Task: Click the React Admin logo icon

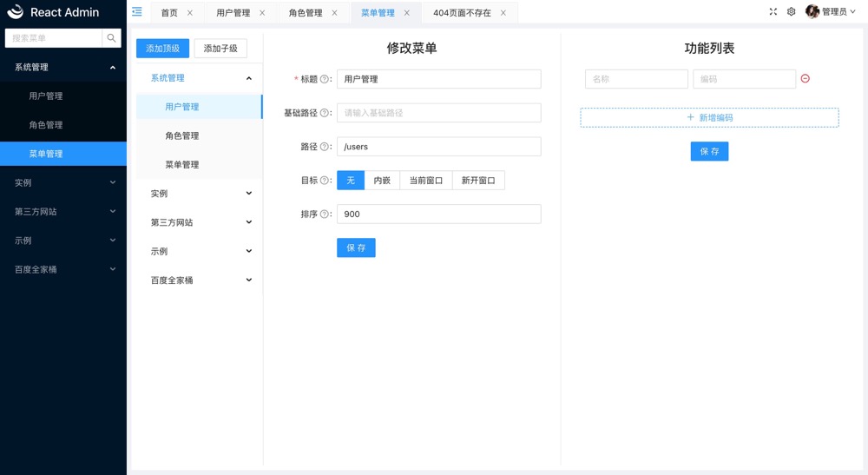Action: 16,11
